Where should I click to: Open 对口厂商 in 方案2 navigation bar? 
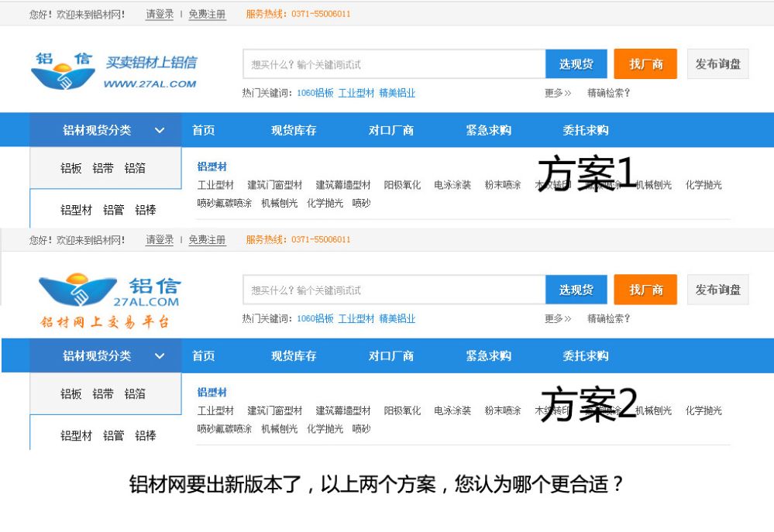391,355
